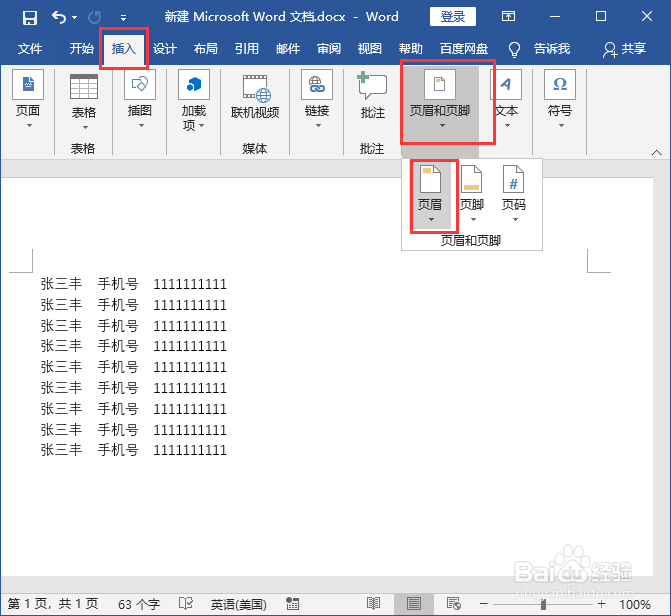Click the Redo icon
671x616 pixels.
click(94, 18)
